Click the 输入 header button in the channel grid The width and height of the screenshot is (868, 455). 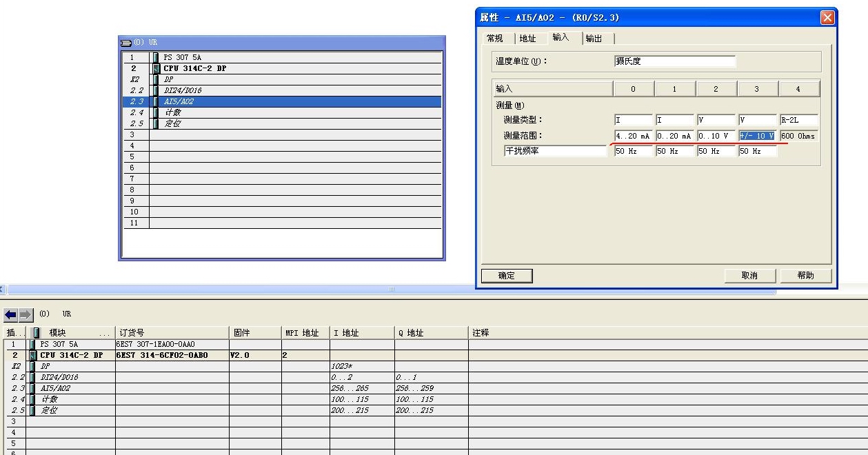[553, 88]
